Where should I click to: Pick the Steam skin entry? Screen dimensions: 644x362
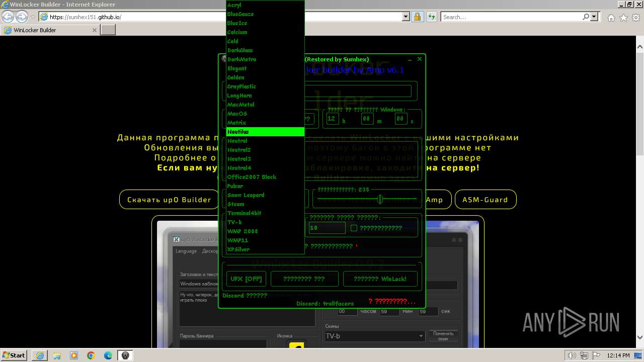265,204
